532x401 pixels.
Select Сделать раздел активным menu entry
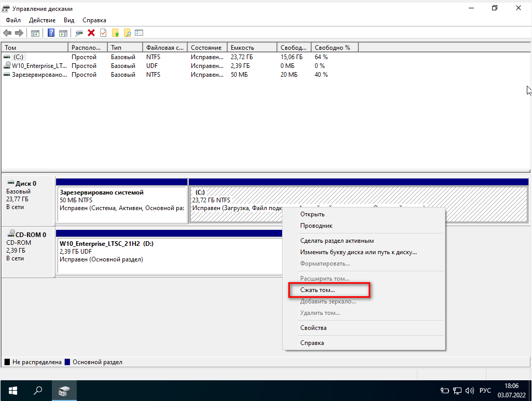tap(337, 241)
